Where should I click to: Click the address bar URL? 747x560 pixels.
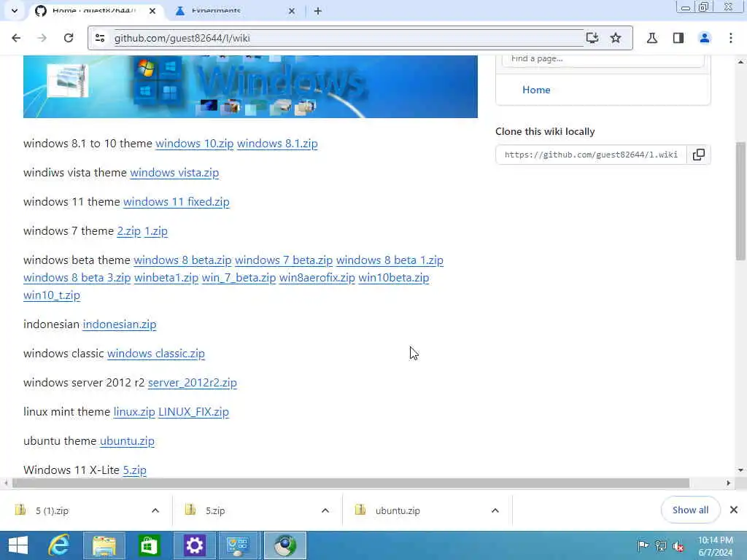pyautogui.click(x=182, y=38)
